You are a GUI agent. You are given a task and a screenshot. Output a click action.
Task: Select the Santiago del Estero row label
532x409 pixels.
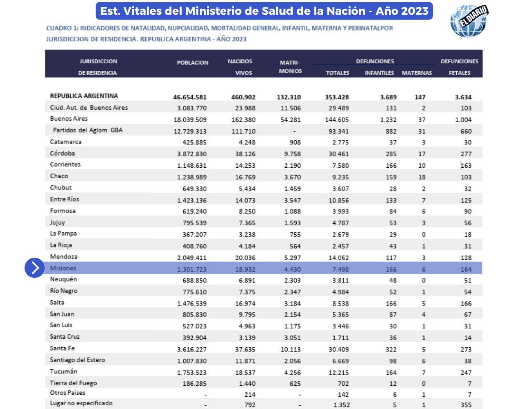pos(77,360)
